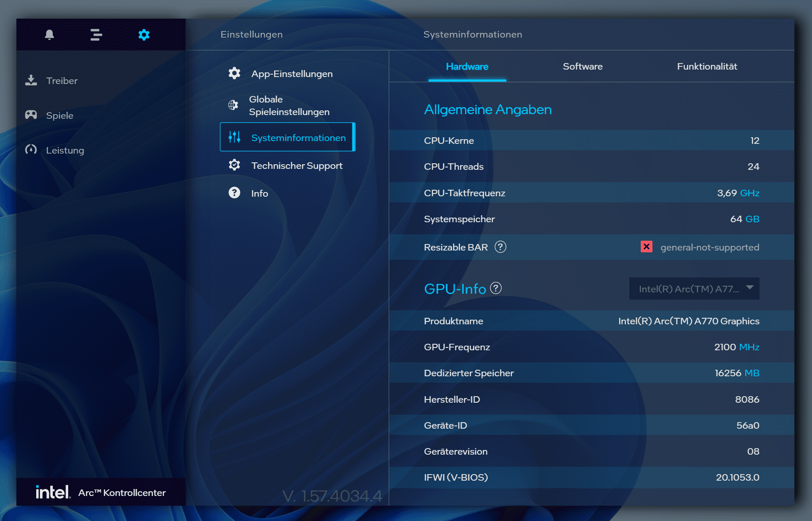Screen dimensions: 812x521
Task: Switch to the Hardware tab
Action: [467, 66]
